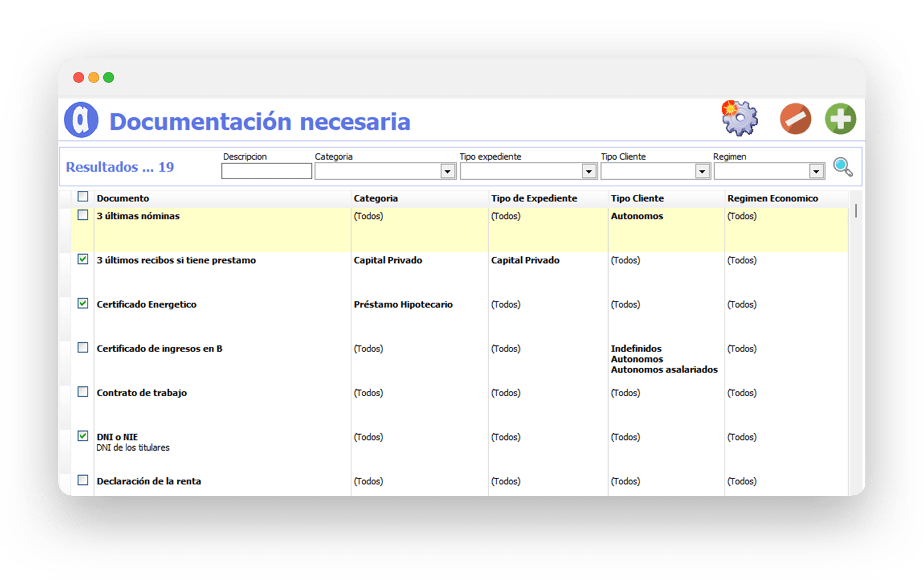The image size is (924, 580).
Task: Select the 3 últimas nóminas row text
Action: [138, 216]
